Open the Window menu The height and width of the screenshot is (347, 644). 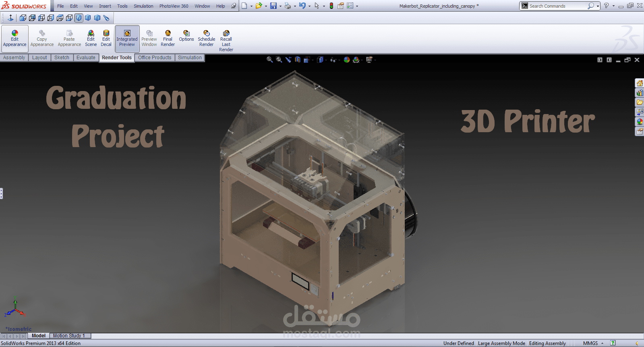tap(202, 6)
